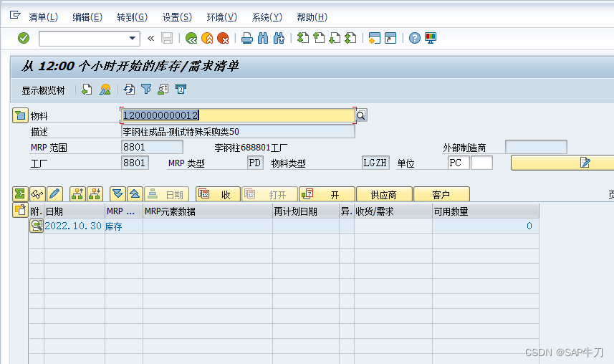The image size is (614, 364).
Task: Click the 工厂 field showing 8801
Action: coord(135,163)
